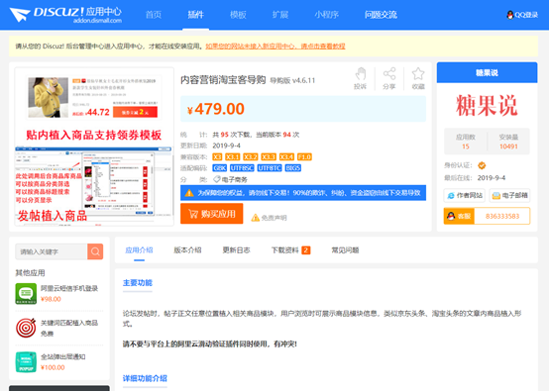Open the 扩展 nav item
Image resolution: width=550 pixels, height=392 pixels.
[x=280, y=15]
